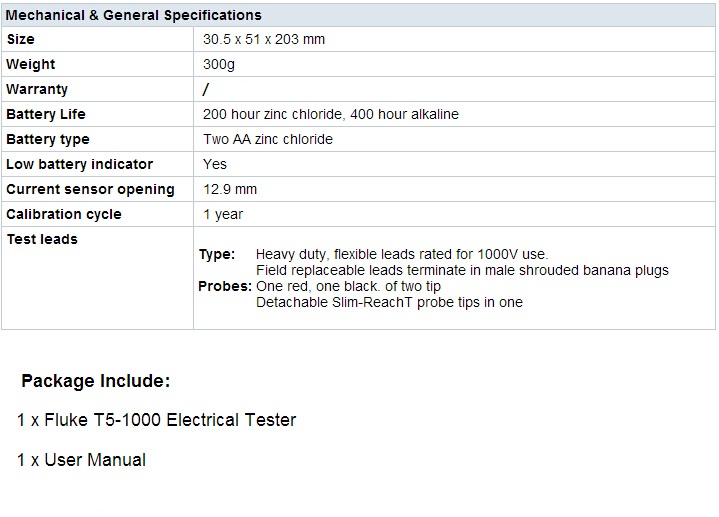Click the 12.9 mm sensor opening value
The width and height of the screenshot is (719, 517).
[x=230, y=189]
